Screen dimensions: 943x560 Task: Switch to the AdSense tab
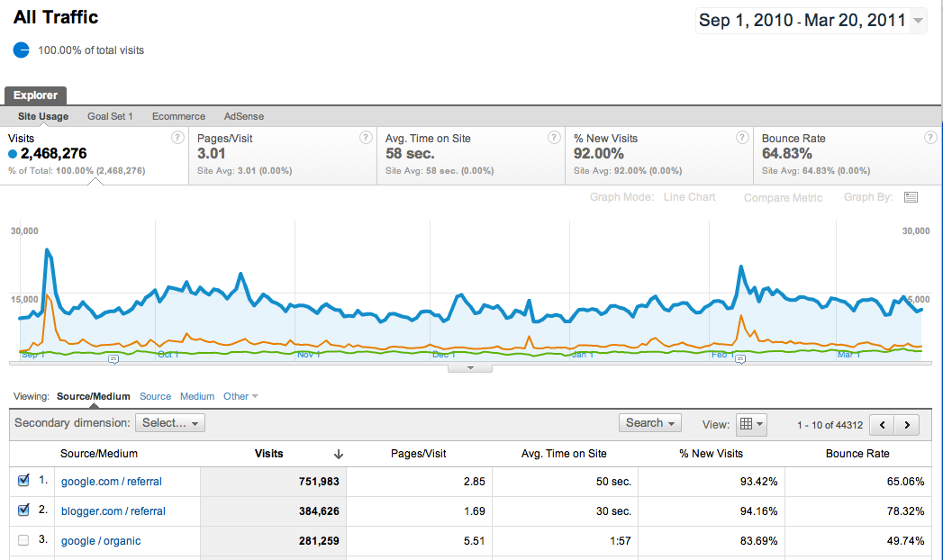point(243,116)
